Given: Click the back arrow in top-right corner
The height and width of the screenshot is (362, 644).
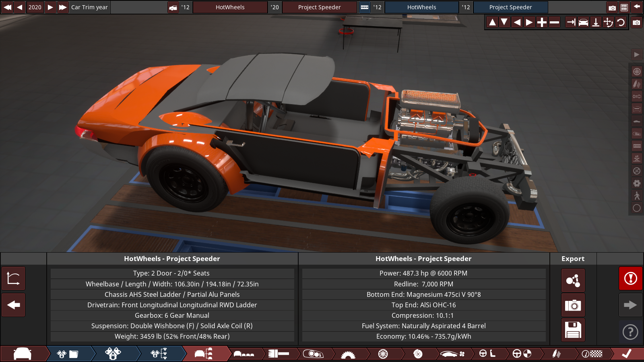Looking at the screenshot, I should pos(637,7).
